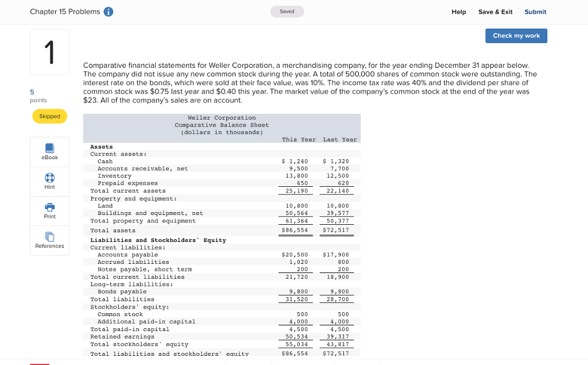Click the Hint lifebuoy icon
This screenshot has height=365, width=588.
[49, 178]
